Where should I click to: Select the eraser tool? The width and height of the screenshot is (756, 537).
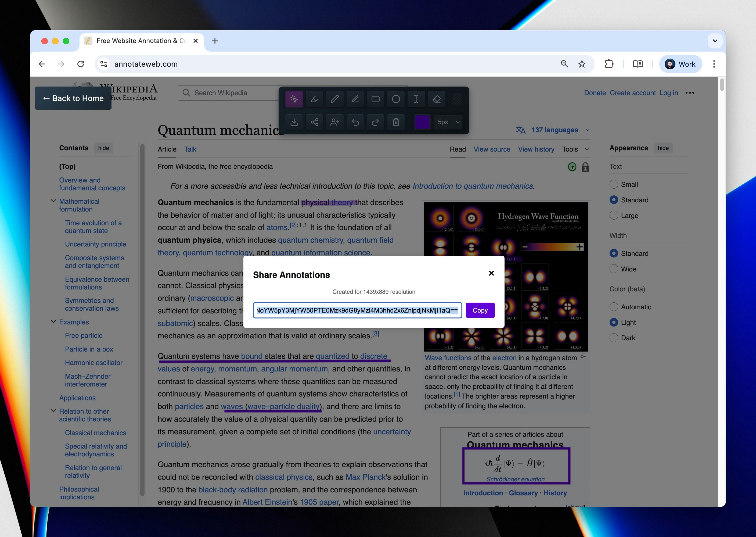(437, 99)
